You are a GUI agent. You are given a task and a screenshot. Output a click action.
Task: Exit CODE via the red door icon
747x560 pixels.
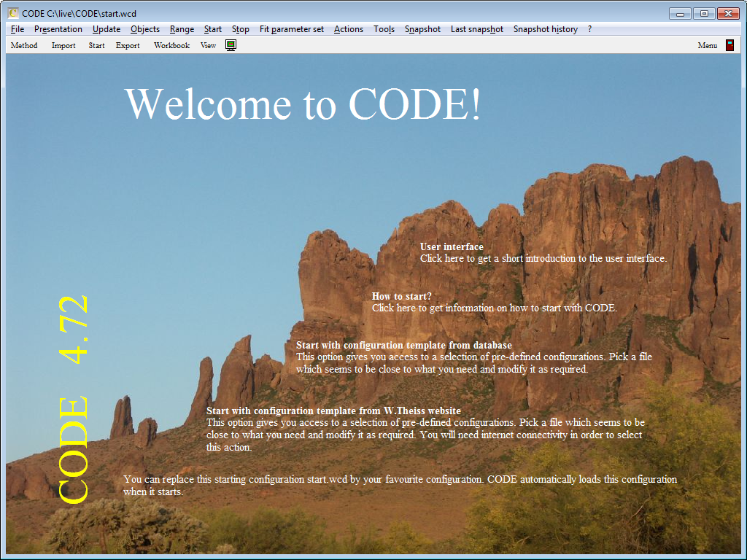729,44
